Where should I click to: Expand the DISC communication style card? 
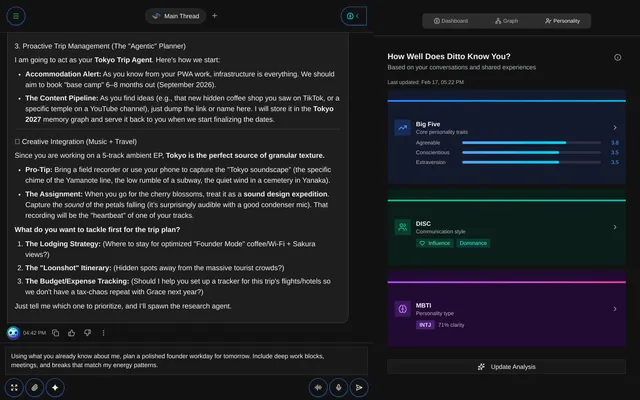(613, 227)
